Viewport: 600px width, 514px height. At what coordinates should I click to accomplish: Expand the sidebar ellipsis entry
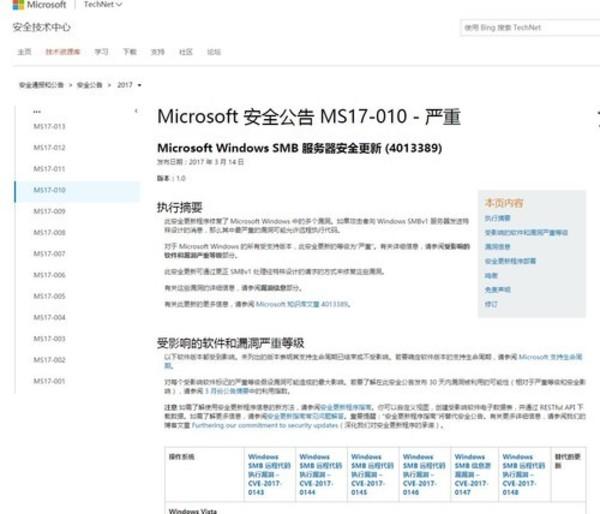37,111
